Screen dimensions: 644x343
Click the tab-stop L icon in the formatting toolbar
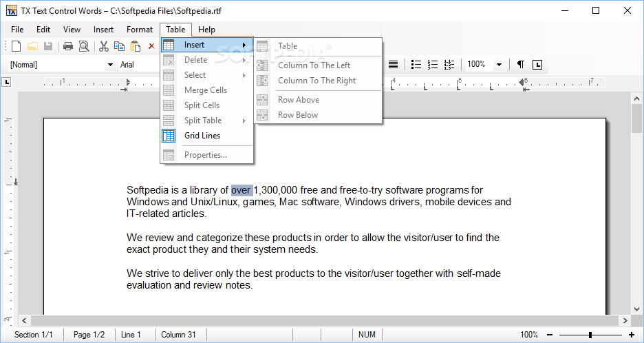click(x=537, y=65)
